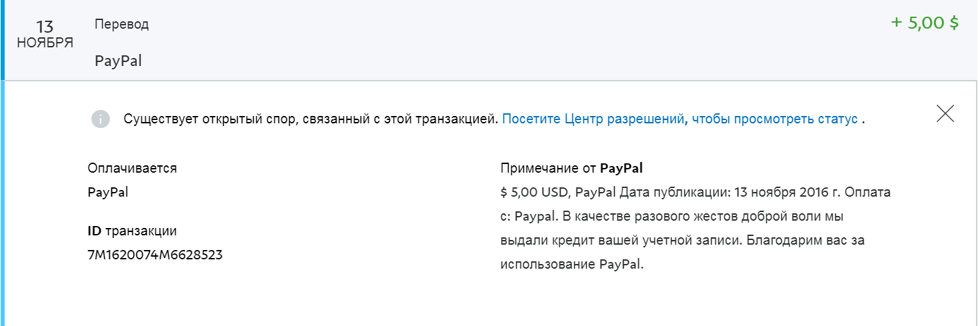Click the выдали кредит вашей учетной записи line
980x326 pixels.
(682, 240)
